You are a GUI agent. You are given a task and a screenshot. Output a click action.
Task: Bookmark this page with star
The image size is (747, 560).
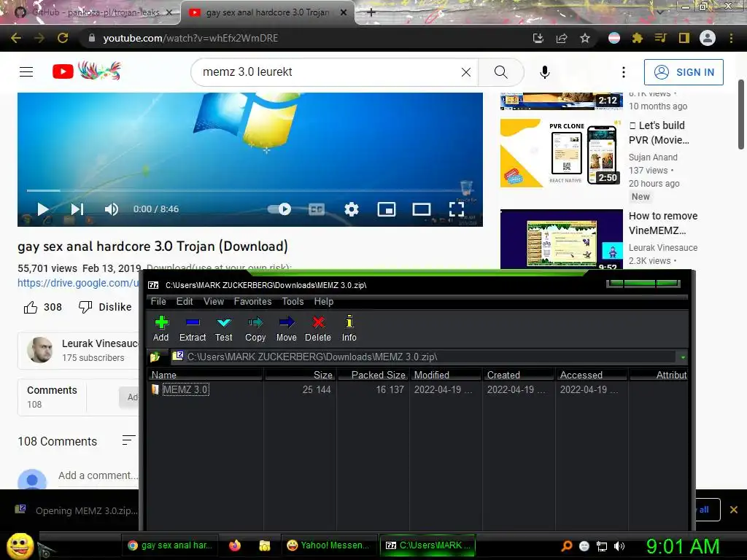(x=585, y=38)
